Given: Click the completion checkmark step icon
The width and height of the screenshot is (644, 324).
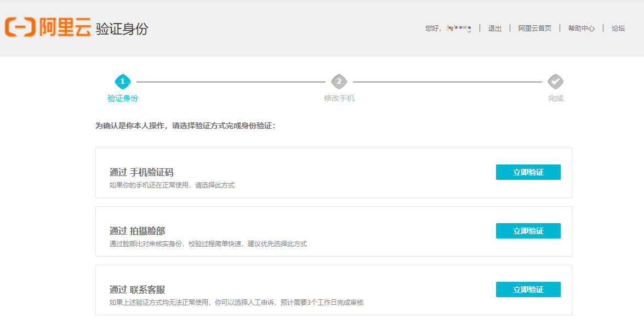Looking at the screenshot, I should pos(555,82).
